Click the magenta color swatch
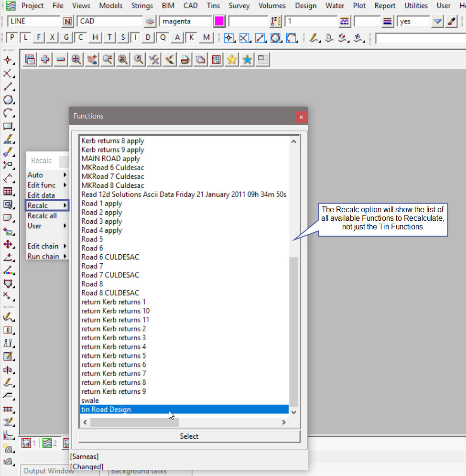This screenshot has width=466, height=476. tap(219, 22)
